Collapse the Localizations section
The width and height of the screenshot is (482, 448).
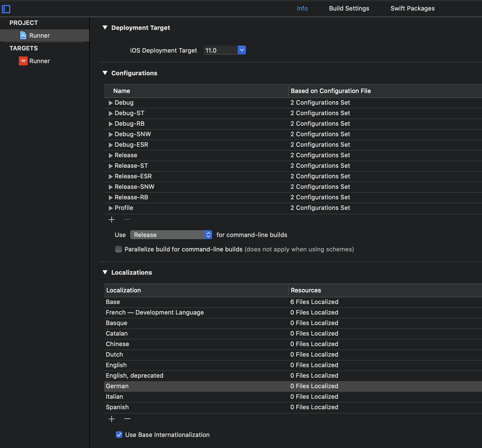105,272
